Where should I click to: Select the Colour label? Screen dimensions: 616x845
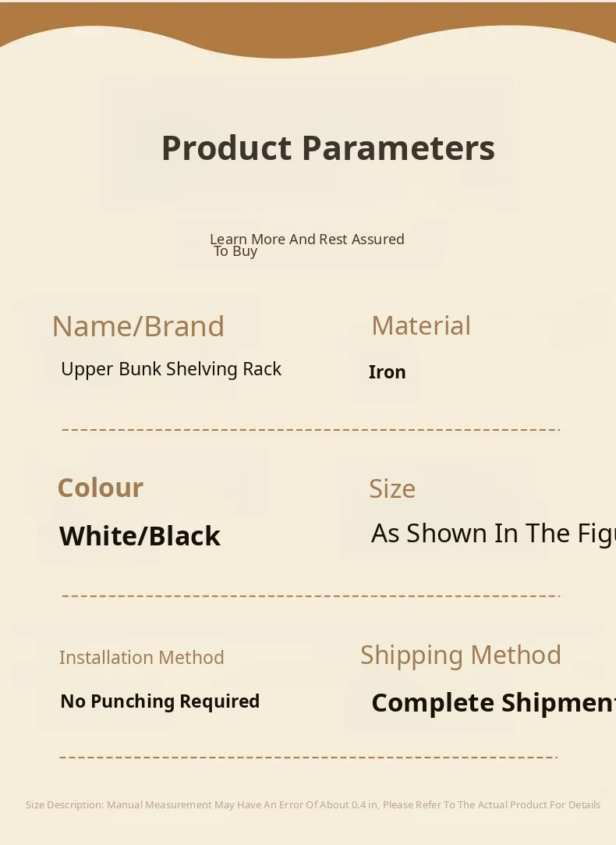[x=100, y=488]
